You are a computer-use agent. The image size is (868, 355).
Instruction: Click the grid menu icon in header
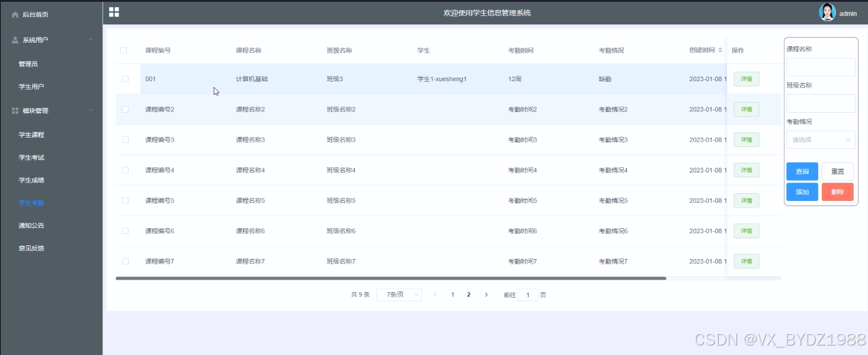point(114,12)
